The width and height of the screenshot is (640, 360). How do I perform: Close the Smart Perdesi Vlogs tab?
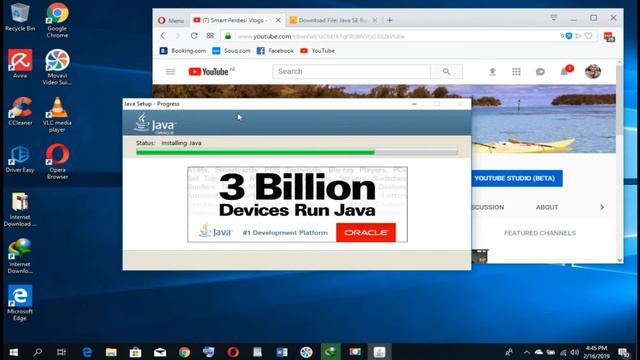coord(278,20)
